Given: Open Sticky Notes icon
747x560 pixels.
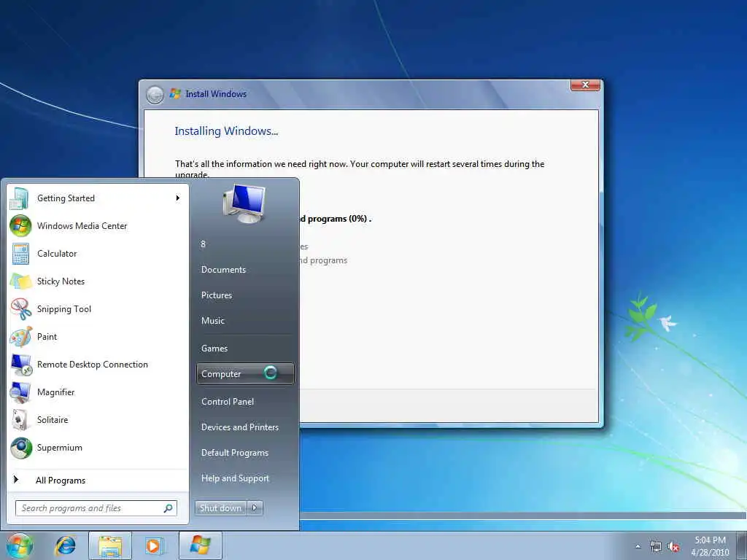Looking at the screenshot, I should [20, 281].
